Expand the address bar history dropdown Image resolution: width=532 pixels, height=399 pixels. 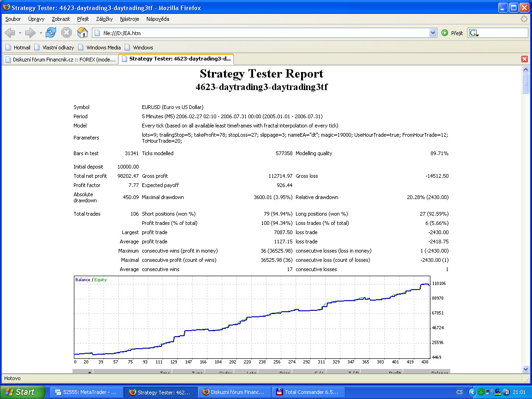[433, 33]
